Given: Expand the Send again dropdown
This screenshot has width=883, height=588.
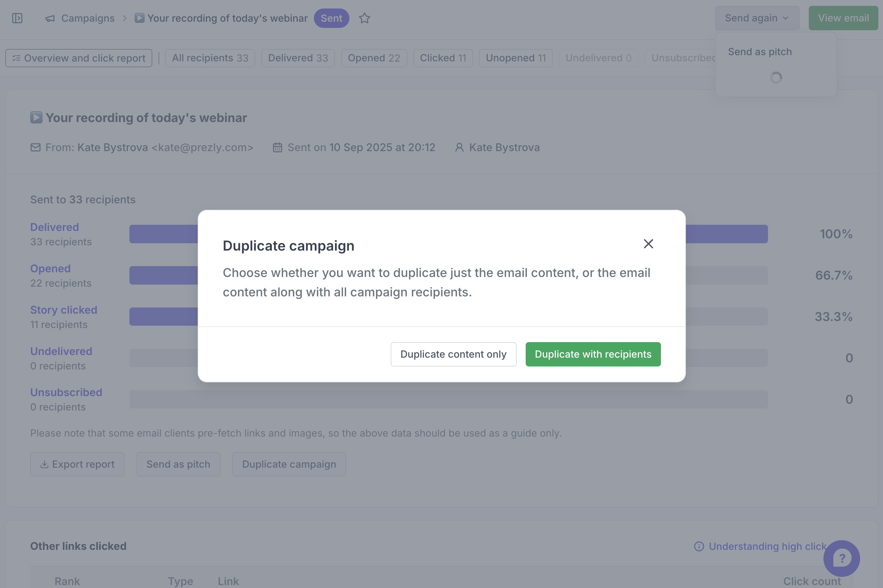Looking at the screenshot, I should coord(757,18).
